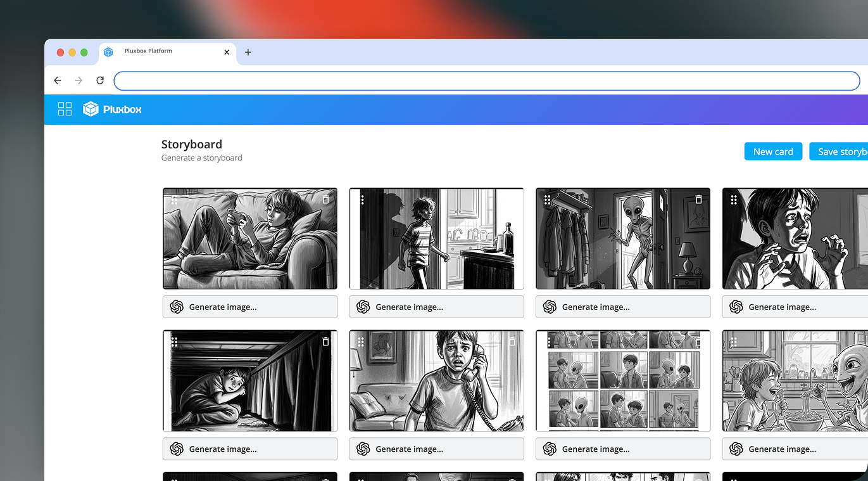Click the Save storyboard button

pyautogui.click(x=840, y=151)
